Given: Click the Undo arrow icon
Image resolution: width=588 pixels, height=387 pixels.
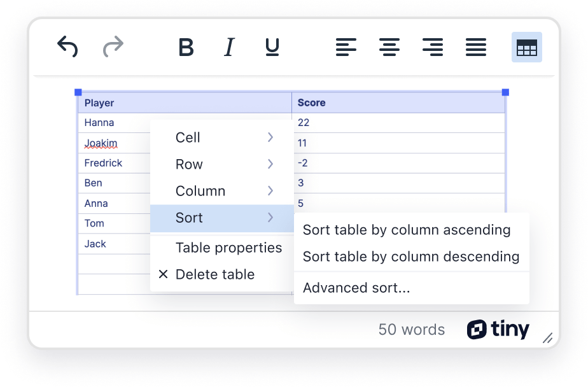Looking at the screenshot, I should 68,47.
